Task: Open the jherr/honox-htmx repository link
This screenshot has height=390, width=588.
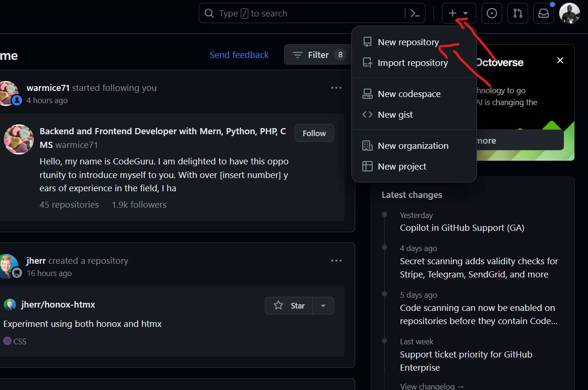Action: (x=58, y=305)
